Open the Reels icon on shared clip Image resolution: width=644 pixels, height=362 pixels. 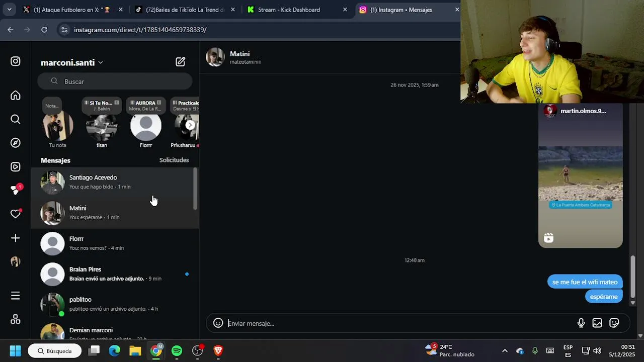548,238
